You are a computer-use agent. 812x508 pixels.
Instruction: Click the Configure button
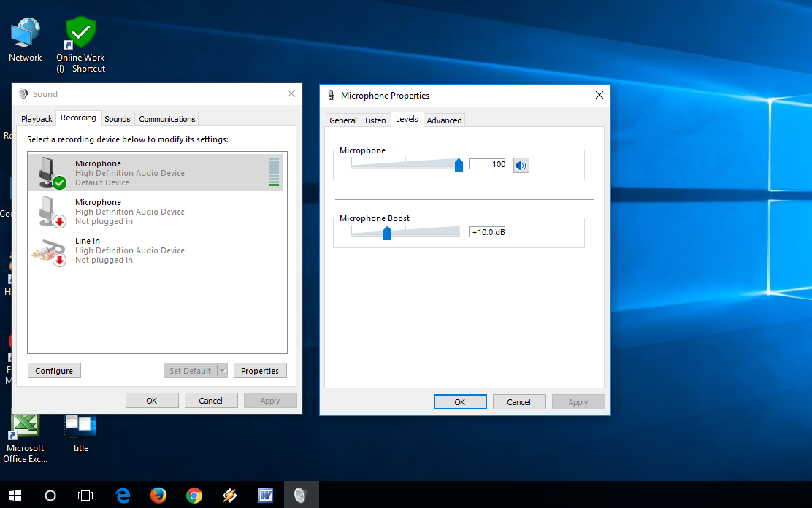tap(53, 370)
